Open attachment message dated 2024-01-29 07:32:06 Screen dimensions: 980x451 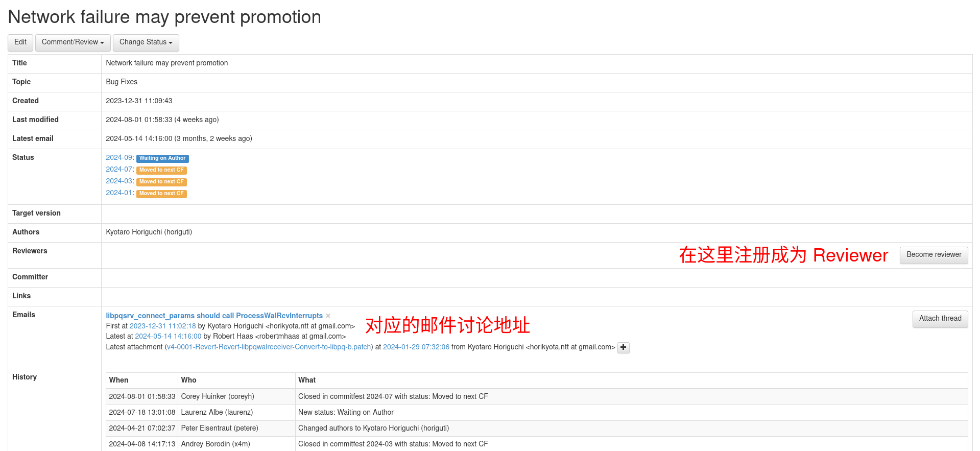416,347
